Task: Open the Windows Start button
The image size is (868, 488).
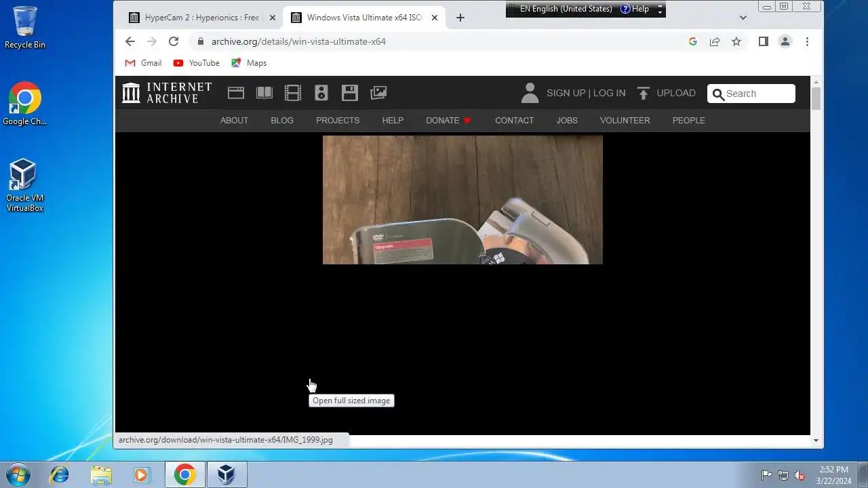Action: (x=18, y=474)
